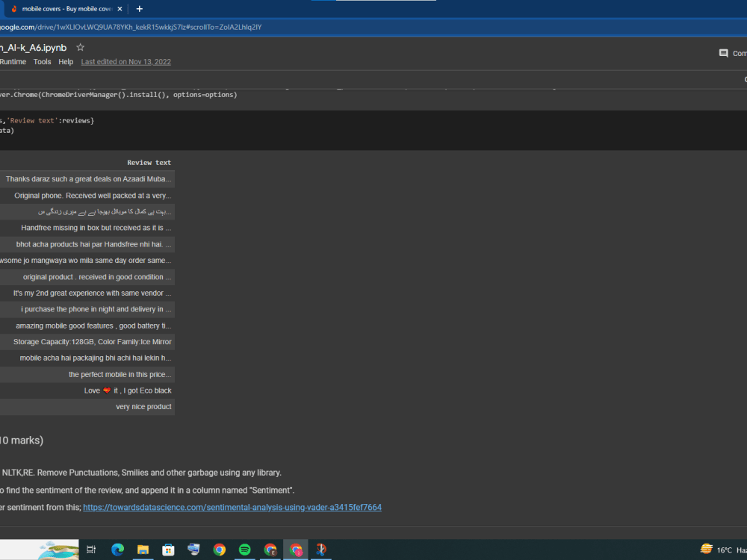Image resolution: width=747 pixels, height=560 pixels.
Task: Open Microsoft Store from the taskbar
Action: point(168,550)
